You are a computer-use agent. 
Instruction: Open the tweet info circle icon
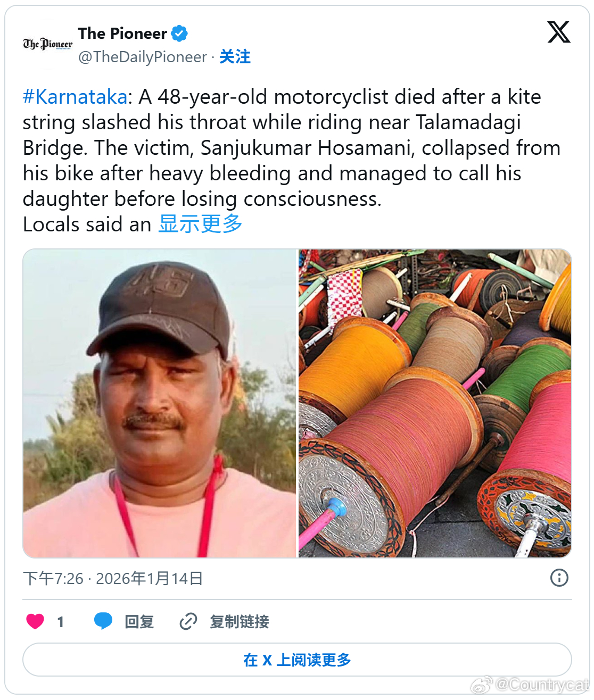click(559, 578)
